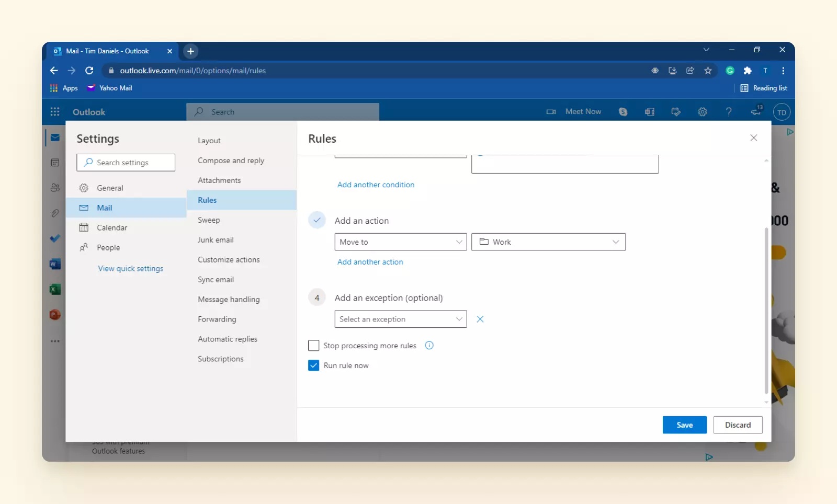Open Junk email settings

pyautogui.click(x=242, y=240)
